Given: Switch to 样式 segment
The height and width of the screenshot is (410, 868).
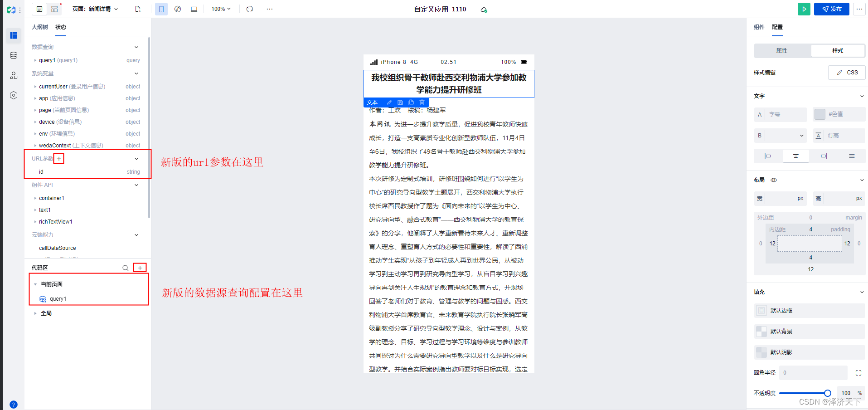Looking at the screenshot, I should pyautogui.click(x=838, y=51).
